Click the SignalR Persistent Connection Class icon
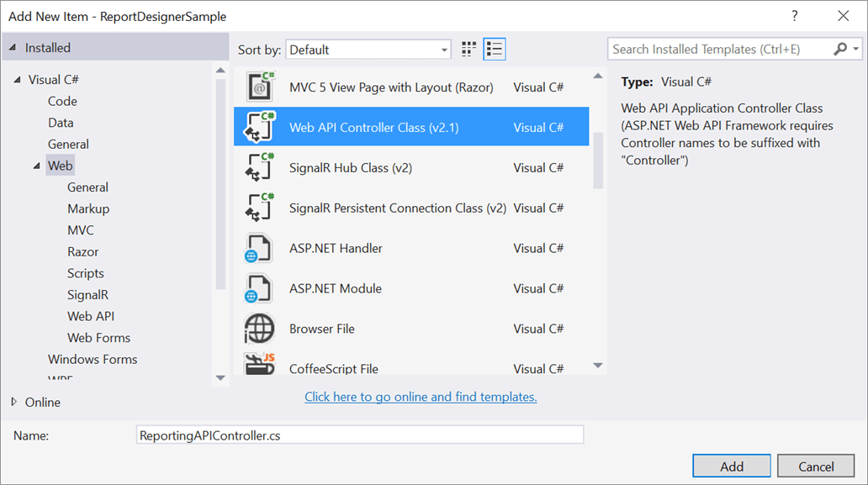 click(x=260, y=208)
